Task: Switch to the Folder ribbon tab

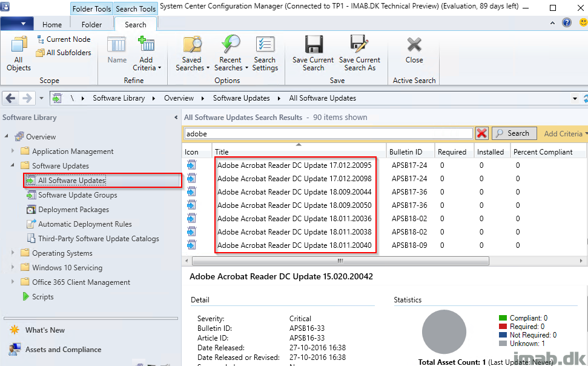Action: 91,24
